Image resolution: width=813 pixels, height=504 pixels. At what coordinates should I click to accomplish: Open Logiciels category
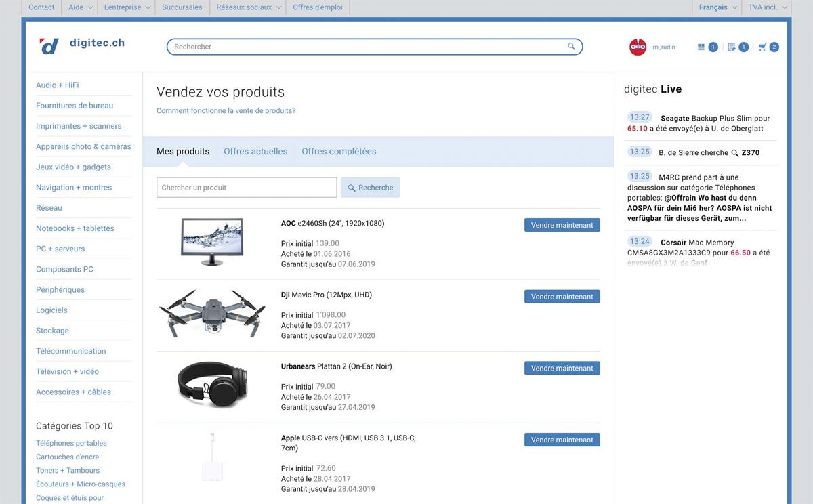pyautogui.click(x=51, y=310)
